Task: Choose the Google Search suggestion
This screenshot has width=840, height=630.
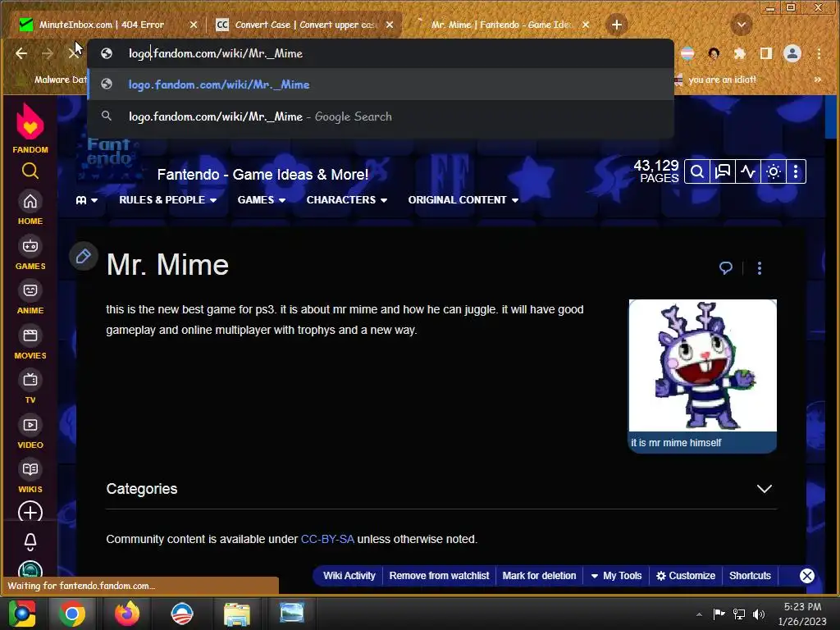Action: (381, 116)
